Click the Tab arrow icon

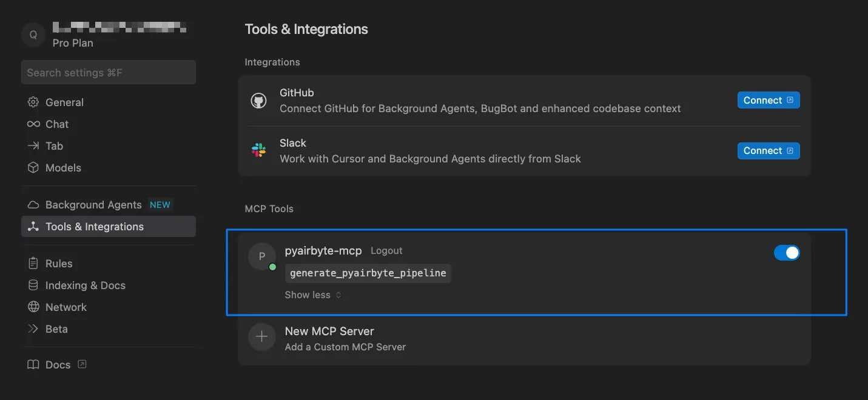point(33,146)
